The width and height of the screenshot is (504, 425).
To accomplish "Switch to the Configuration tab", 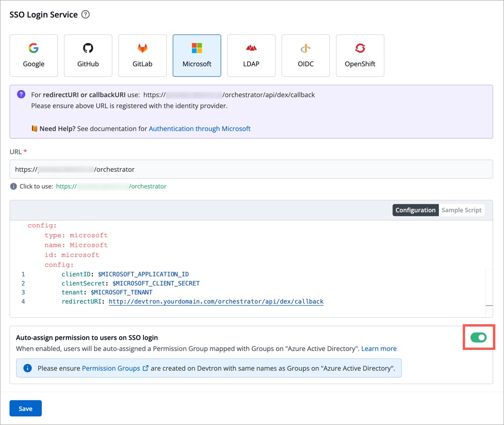I will click(415, 210).
